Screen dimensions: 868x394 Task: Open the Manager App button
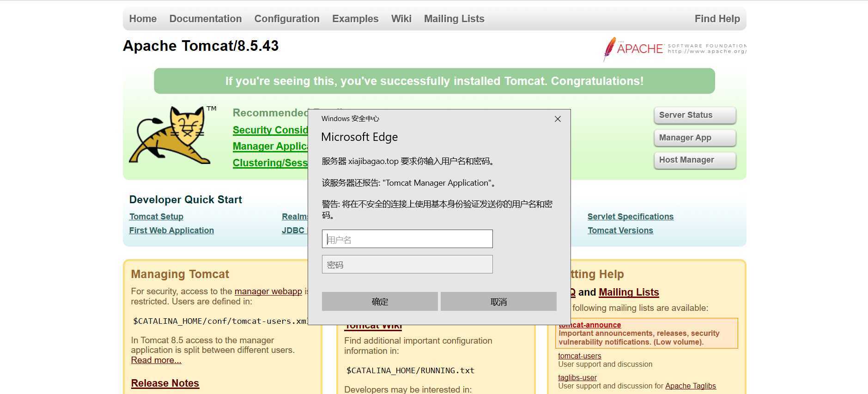coord(695,138)
